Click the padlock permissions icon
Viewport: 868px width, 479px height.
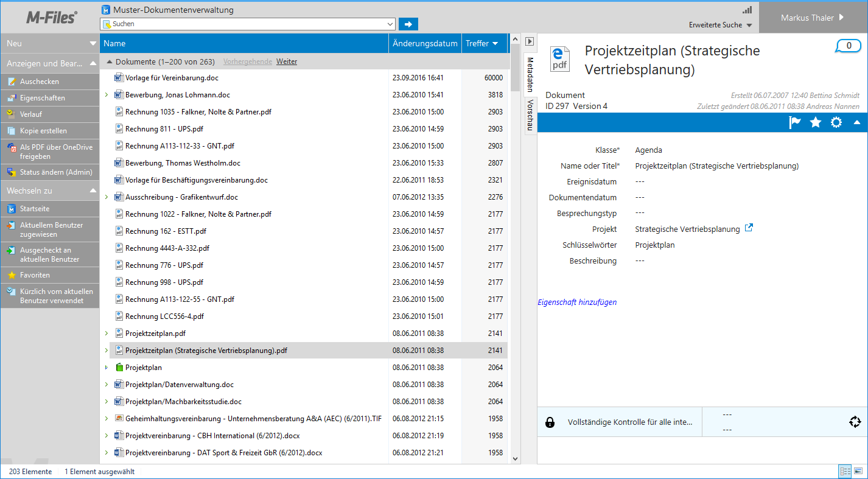coord(550,422)
